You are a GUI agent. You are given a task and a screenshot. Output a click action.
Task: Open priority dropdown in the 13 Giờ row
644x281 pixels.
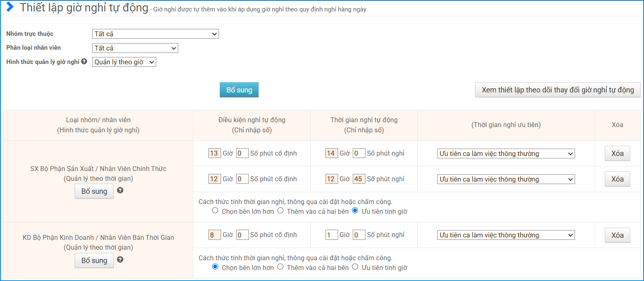[x=506, y=154]
